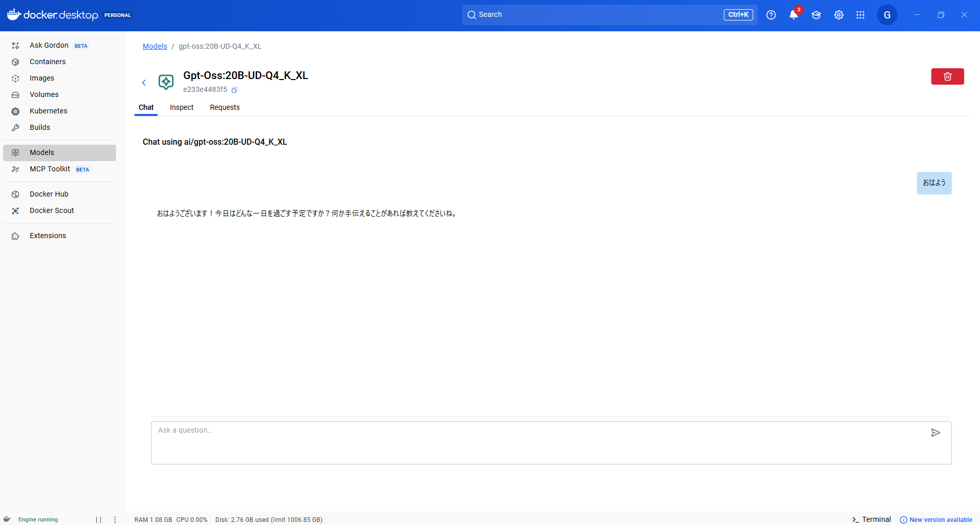The width and height of the screenshot is (980, 525).
Task: Open the G user account avatar
Action: tap(887, 15)
